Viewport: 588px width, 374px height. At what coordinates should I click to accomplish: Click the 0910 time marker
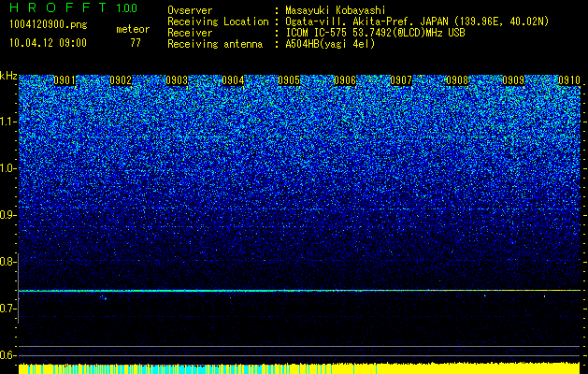pos(569,80)
